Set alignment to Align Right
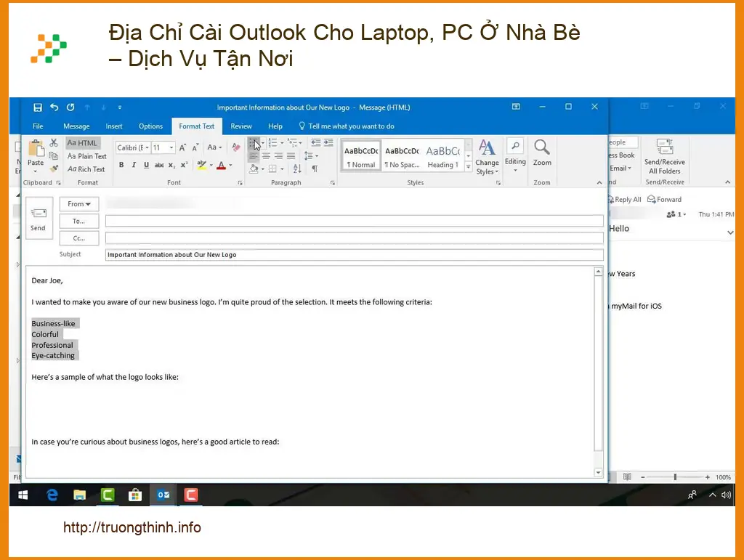 (x=278, y=155)
